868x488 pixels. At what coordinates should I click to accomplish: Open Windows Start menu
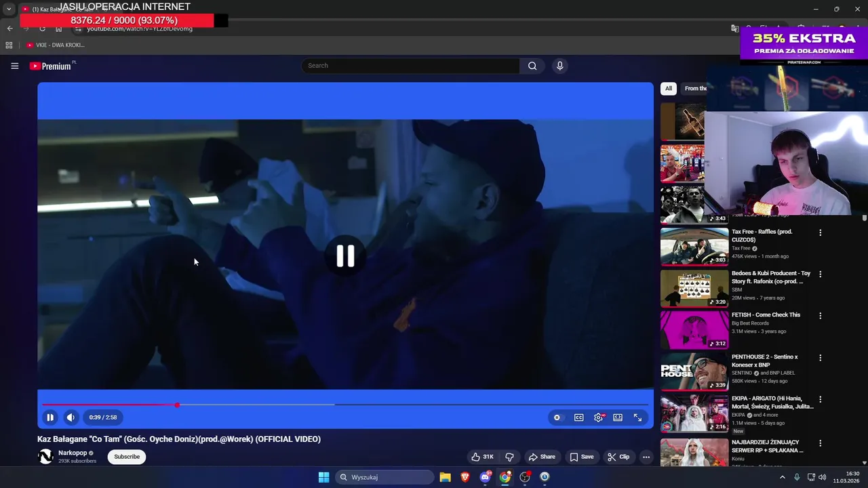pos(323,477)
